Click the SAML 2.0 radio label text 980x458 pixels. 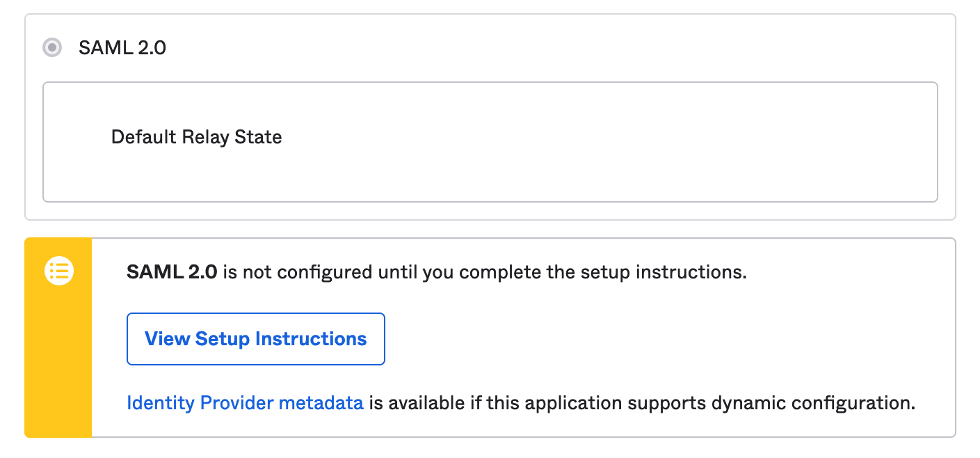point(122,48)
